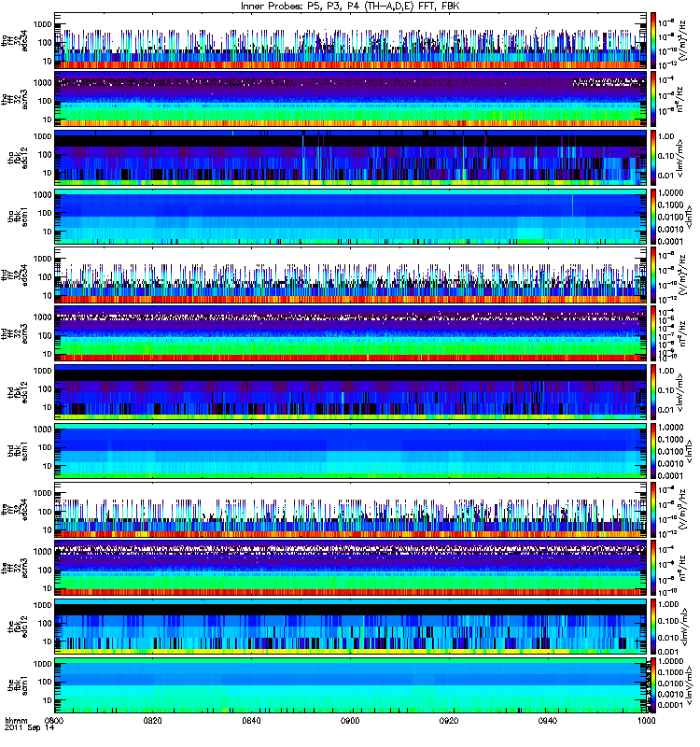Open the thd fff edc34 spectrogram panel
Viewport: 700px width, 747px height.
tap(350, 275)
